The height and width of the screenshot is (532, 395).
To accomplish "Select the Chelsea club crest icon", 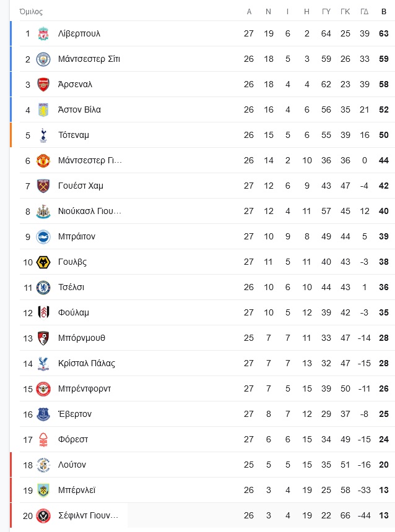I will coord(43,288).
